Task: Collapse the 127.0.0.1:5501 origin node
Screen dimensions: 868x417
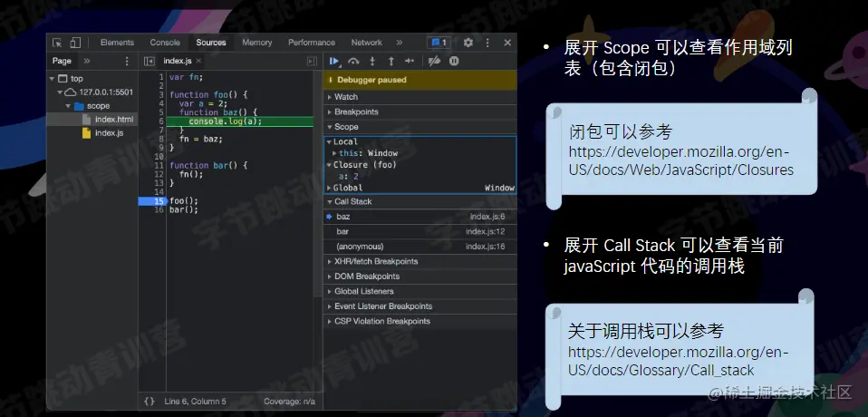Action: tap(60, 92)
